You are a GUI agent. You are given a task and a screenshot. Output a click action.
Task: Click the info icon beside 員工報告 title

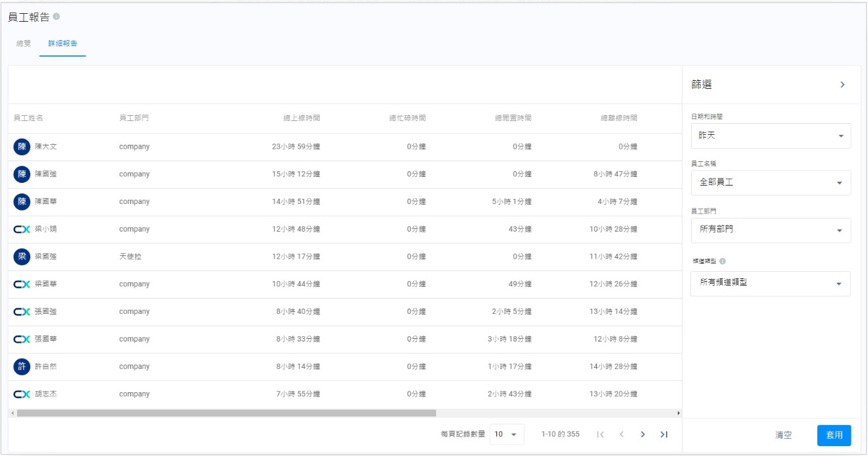click(56, 16)
